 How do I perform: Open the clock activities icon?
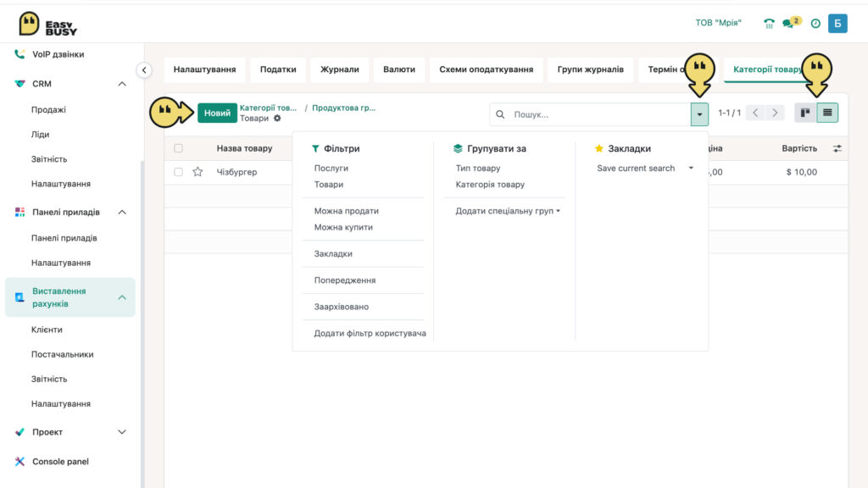pyautogui.click(x=815, y=23)
